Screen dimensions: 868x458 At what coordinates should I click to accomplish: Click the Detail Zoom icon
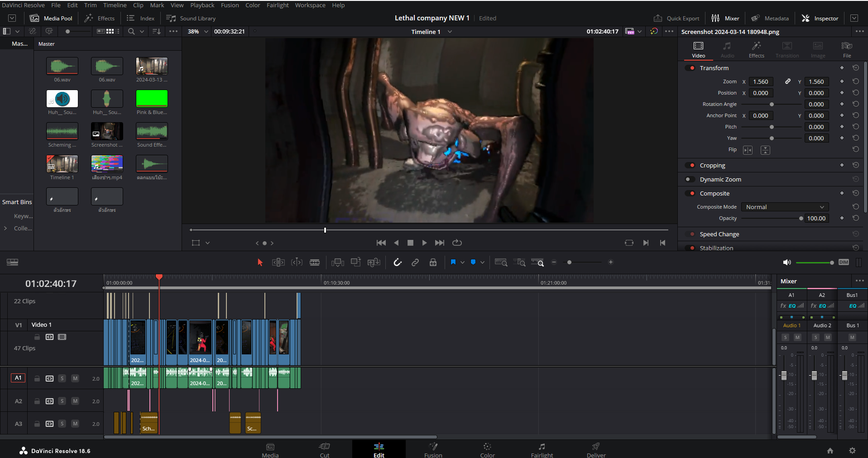[519, 262]
